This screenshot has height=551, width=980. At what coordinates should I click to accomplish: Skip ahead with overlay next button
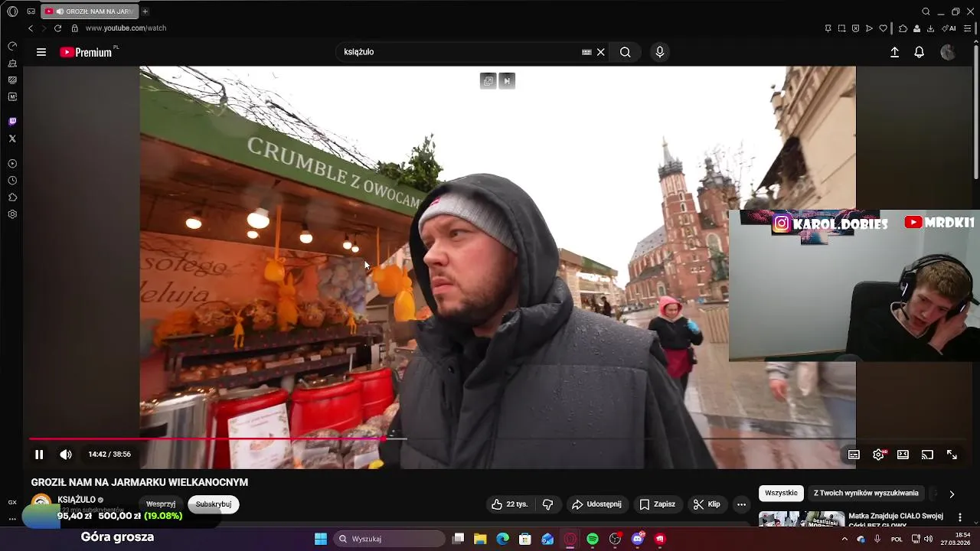(x=507, y=81)
